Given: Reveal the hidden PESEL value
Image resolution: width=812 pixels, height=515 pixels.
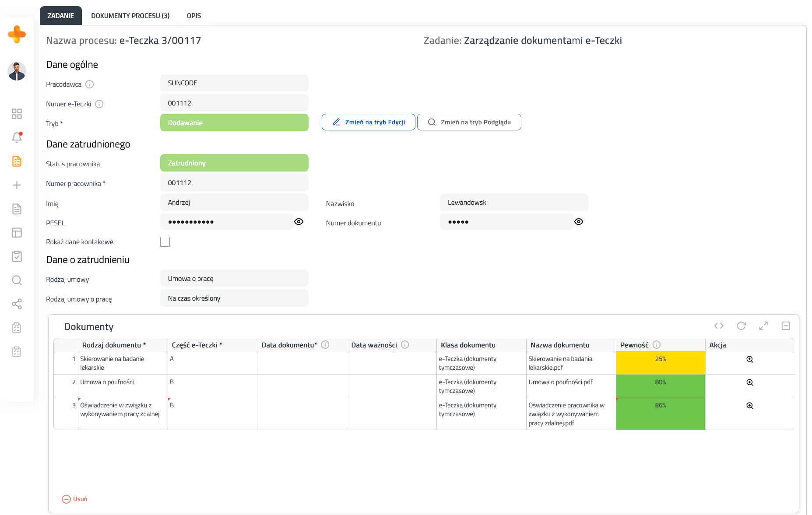Looking at the screenshot, I should (299, 222).
